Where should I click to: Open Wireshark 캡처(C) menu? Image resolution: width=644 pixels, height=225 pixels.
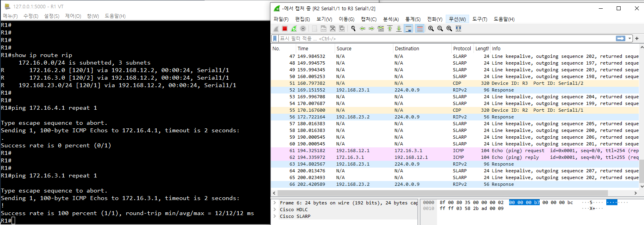tap(369, 19)
